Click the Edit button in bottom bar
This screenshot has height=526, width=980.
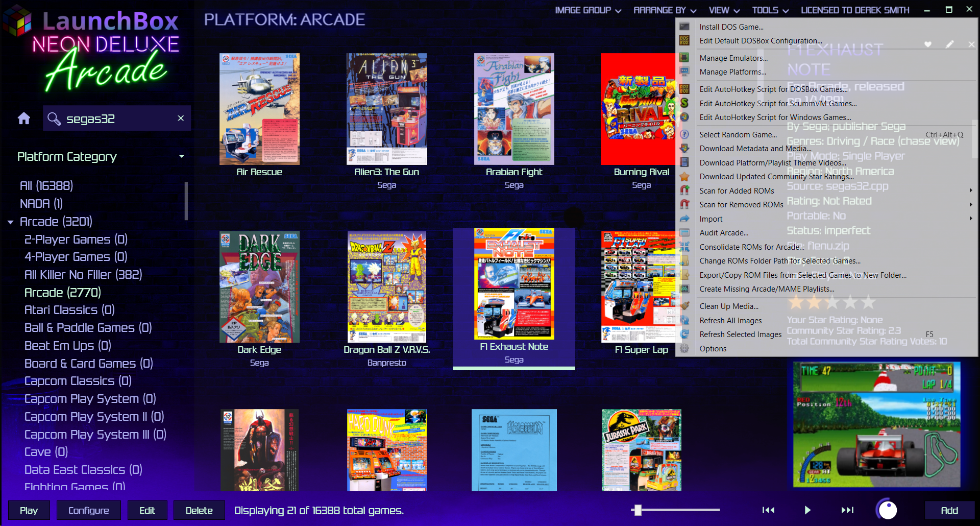click(x=147, y=510)
